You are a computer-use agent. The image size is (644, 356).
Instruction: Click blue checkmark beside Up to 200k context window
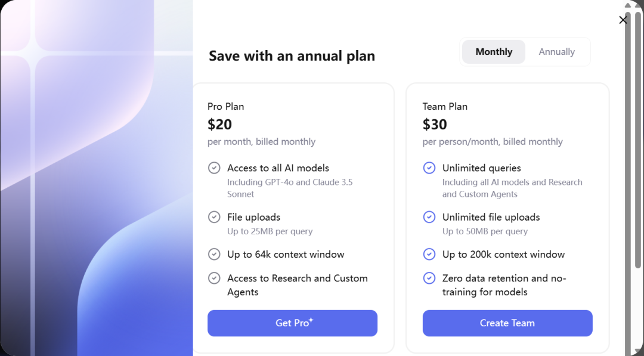coord(429,255)
